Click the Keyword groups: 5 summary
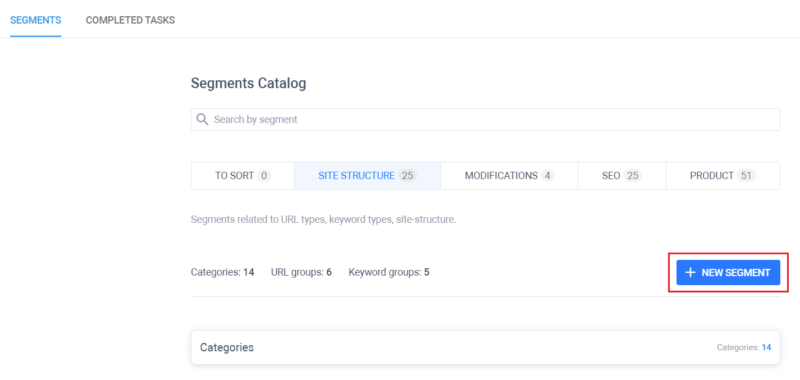Screen dimensions: 800x380 389,272
